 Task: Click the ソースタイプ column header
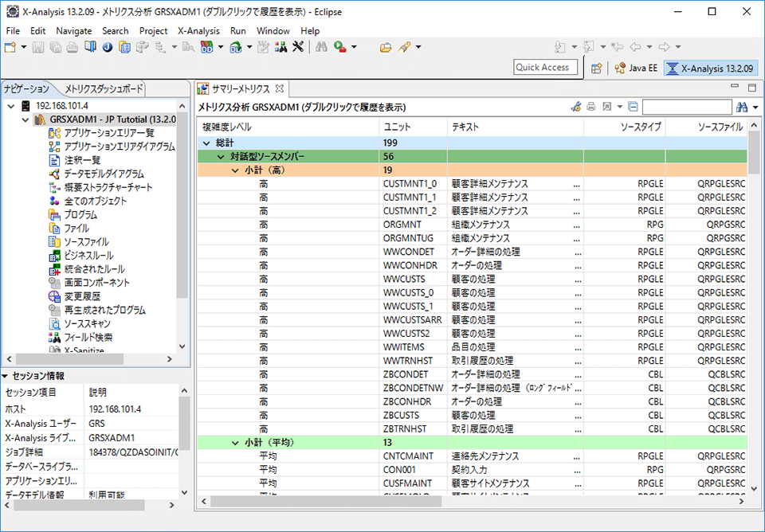tap(625, 127)
